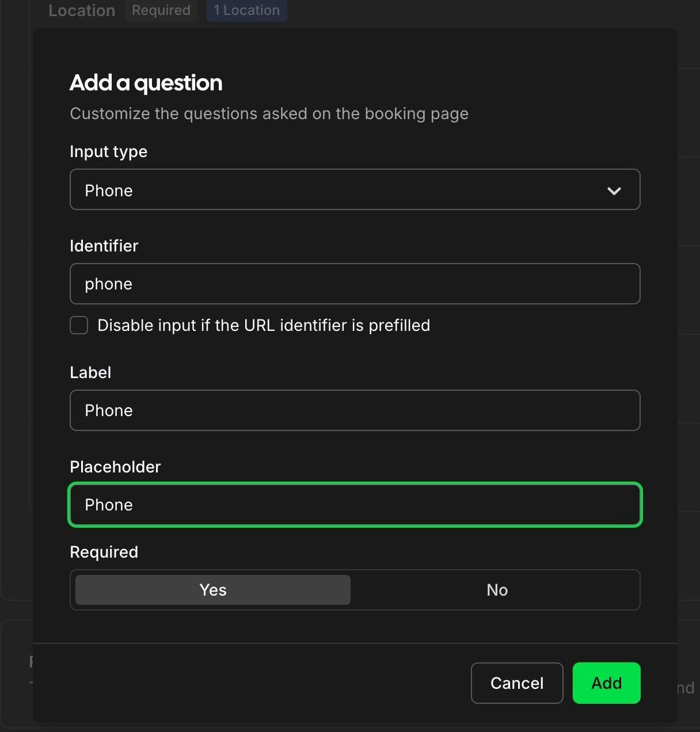The width and height of the screenshot is (700, 732).
Task: Select the Location section heading
Action: tap(82, 10)
